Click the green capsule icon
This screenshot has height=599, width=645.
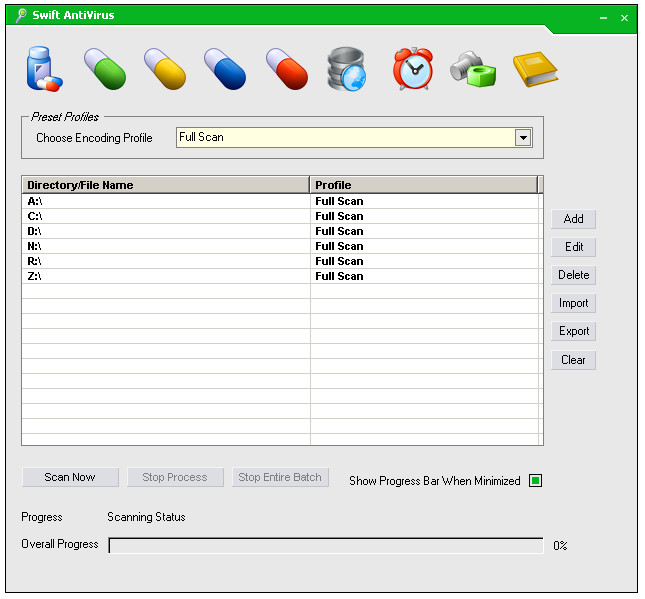point(105,69)
